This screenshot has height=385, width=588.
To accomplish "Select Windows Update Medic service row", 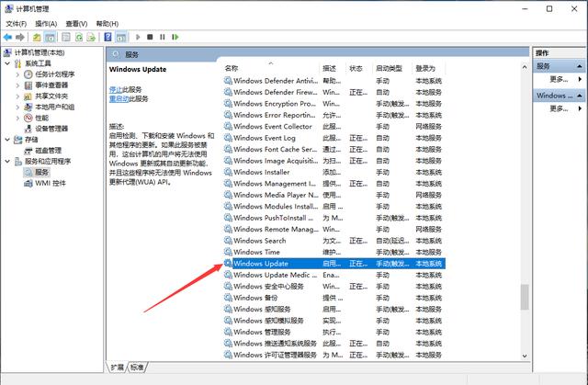I will tap(334, 275).
